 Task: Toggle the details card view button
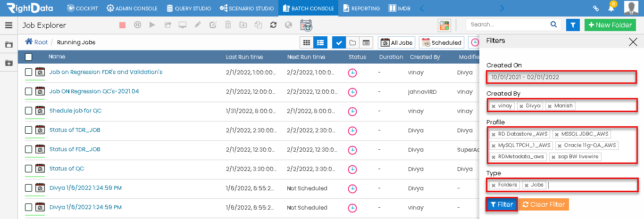pyautogui.click(x=366, y=42)
